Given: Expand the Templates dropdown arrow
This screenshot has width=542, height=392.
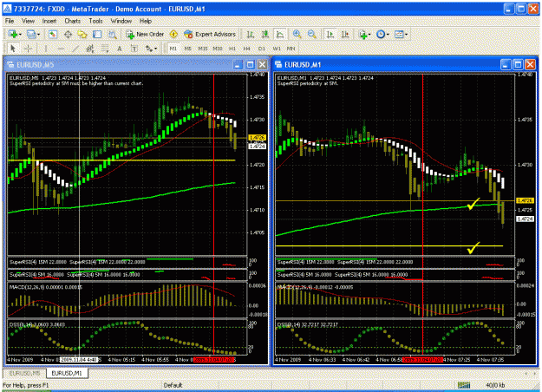Looking at the screenshot, I should click(406, 34).
